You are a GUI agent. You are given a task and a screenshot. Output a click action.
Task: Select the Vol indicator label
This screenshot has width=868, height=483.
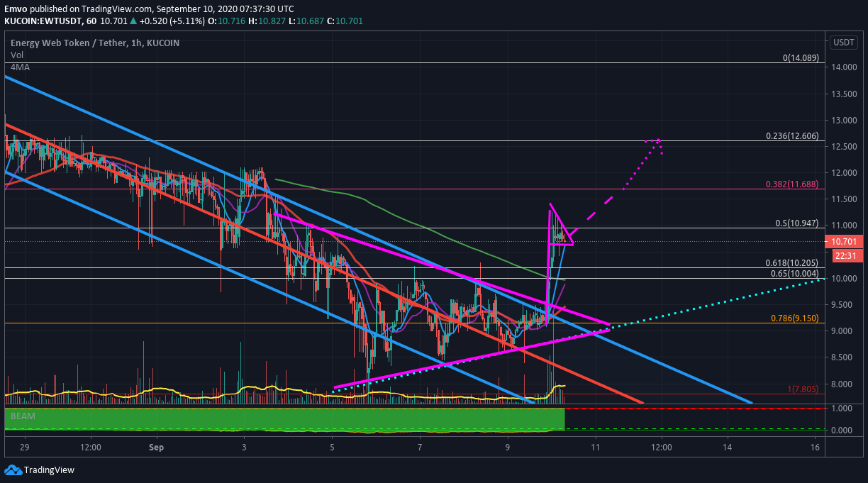16,55
